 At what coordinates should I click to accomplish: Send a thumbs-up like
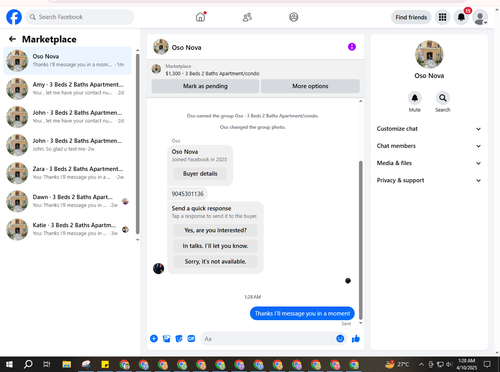click(x=356, y=339)
